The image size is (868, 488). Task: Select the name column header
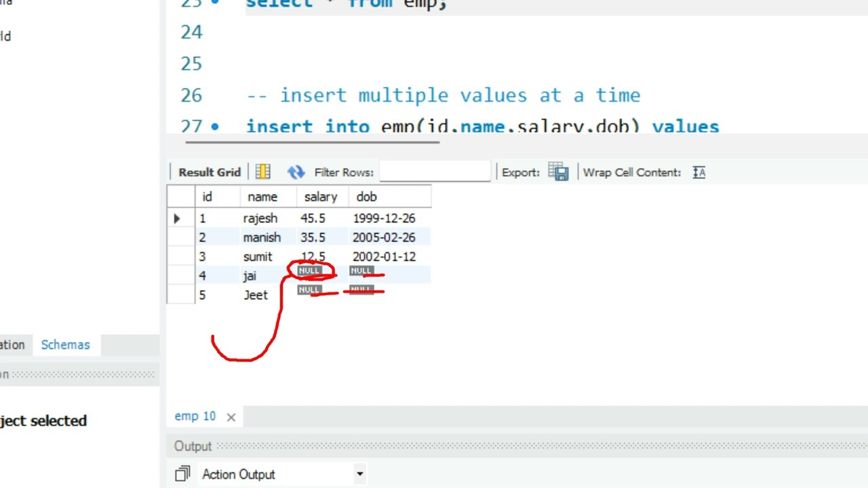point(268,197)
